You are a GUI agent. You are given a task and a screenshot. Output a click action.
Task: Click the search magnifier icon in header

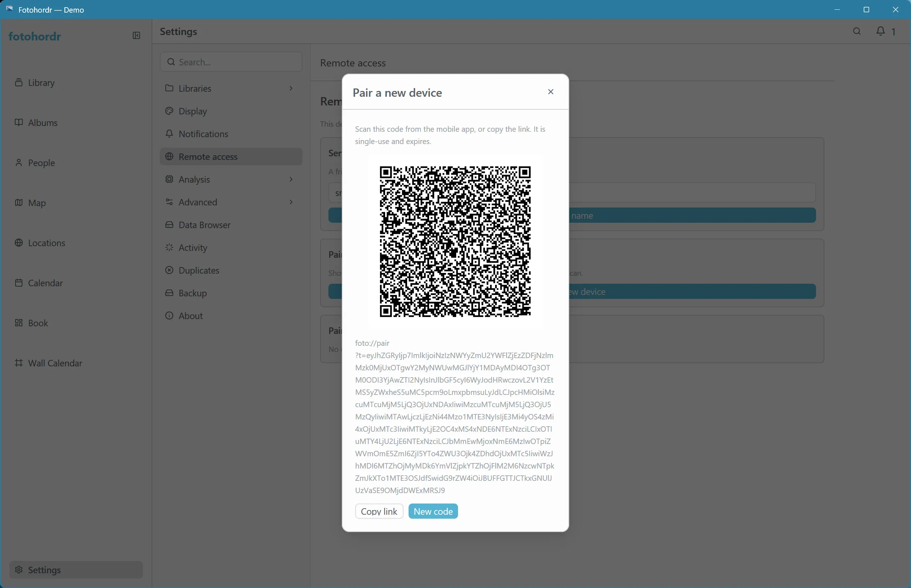[857, 31]
